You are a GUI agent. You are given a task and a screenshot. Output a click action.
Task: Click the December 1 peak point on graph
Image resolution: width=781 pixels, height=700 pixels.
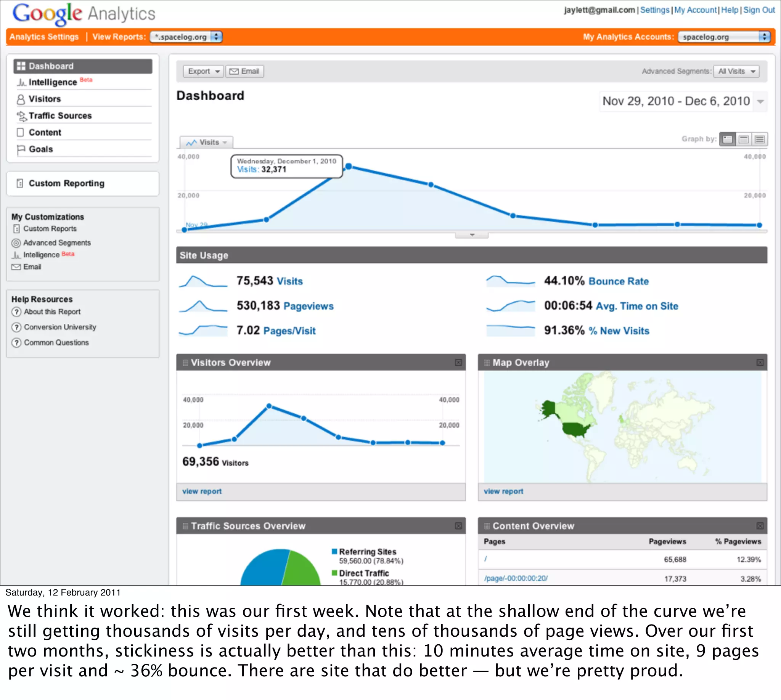point(349,167)
